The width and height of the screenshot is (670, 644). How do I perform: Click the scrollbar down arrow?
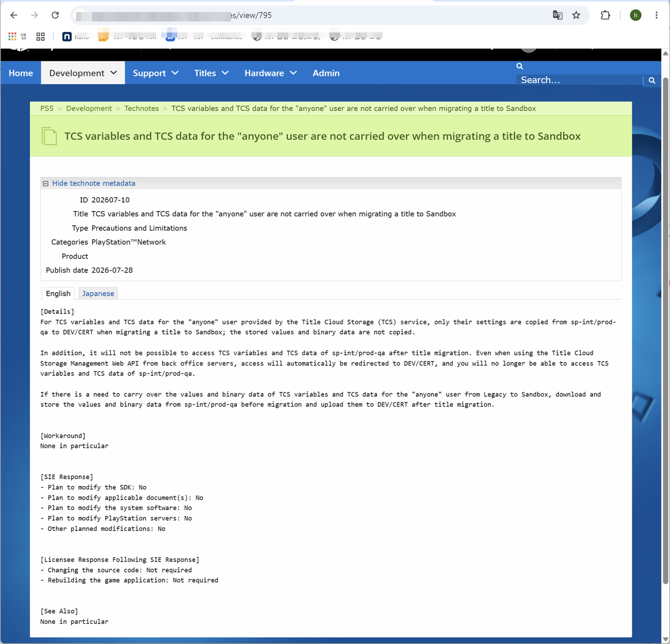[666, 639]
